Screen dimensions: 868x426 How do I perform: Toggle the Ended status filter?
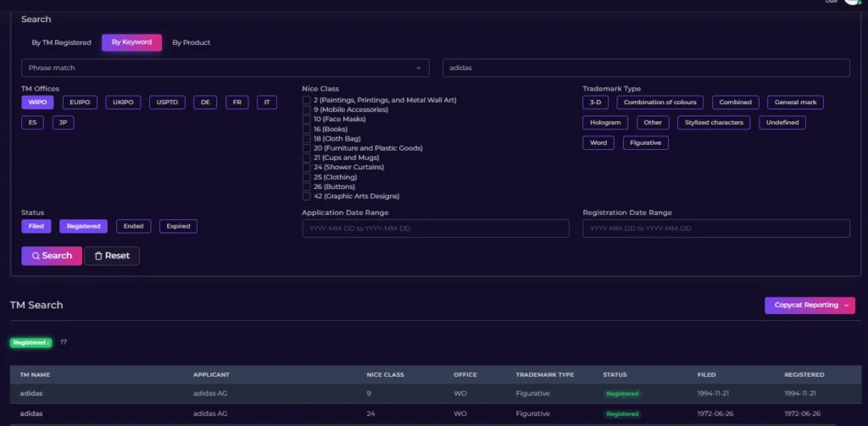click(133, 226)
